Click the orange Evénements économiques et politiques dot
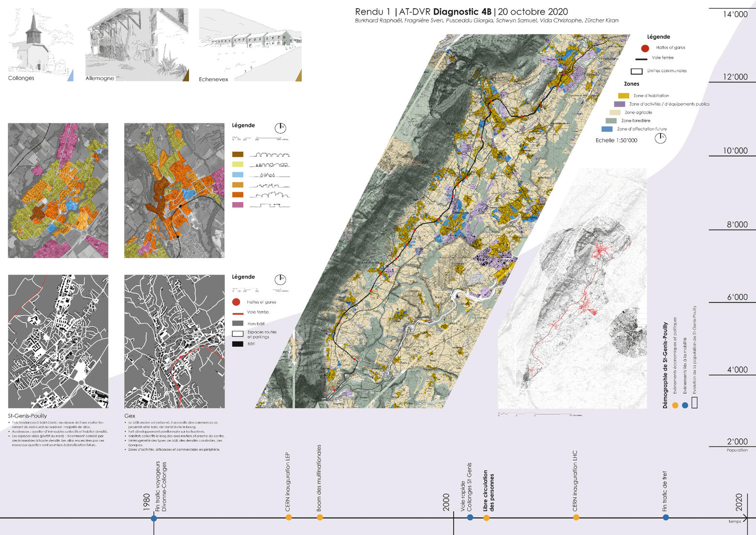 click(675, 405)
